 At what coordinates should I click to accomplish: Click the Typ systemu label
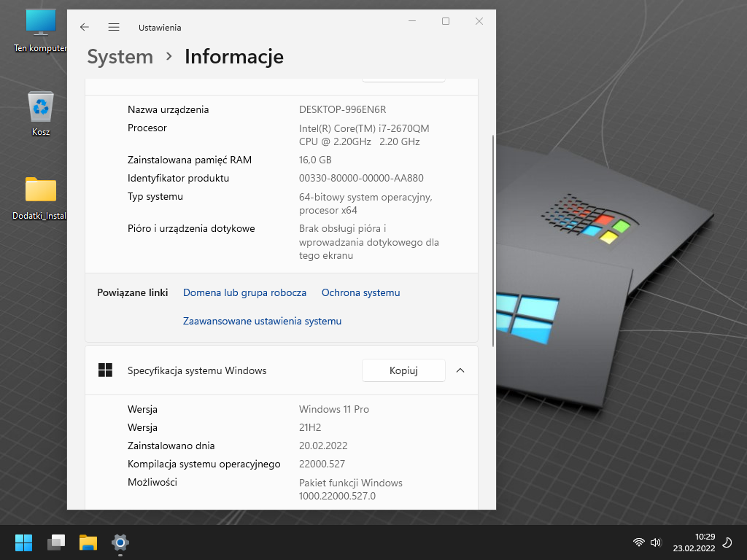[x=155, y=196]
